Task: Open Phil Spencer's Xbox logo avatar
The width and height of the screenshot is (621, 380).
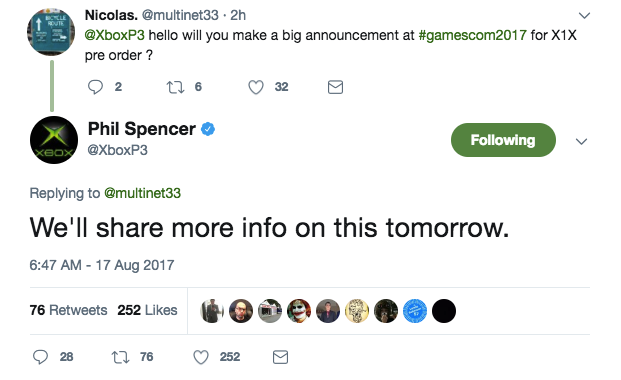Action: (54, 140)
